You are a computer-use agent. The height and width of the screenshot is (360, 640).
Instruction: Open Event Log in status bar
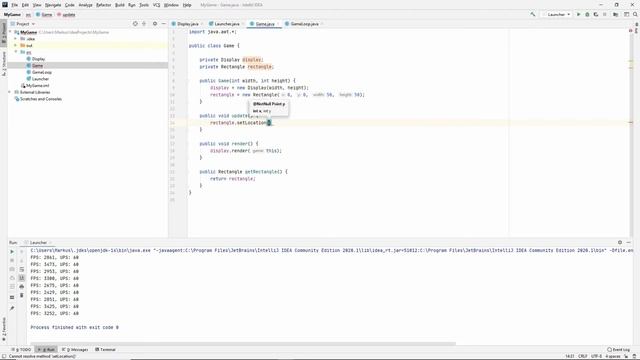pos(618,349)
